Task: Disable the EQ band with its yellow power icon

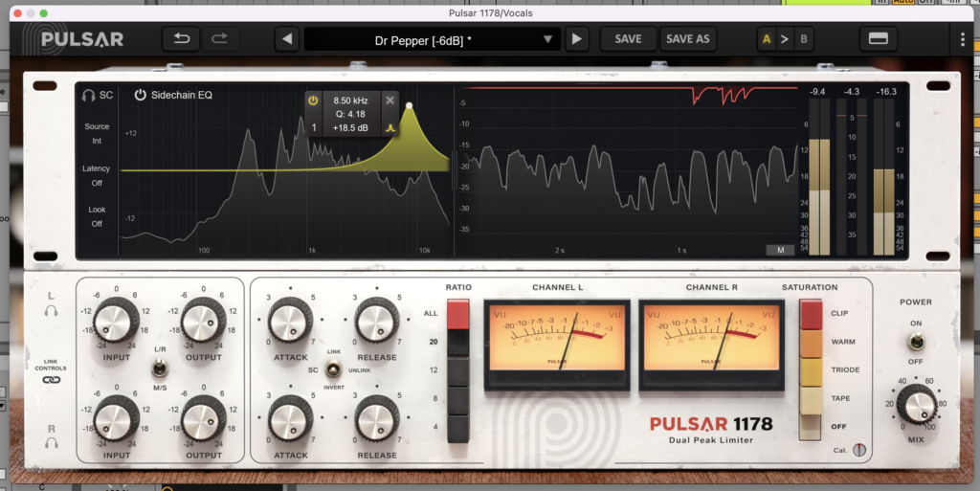Action: (313, 100)
